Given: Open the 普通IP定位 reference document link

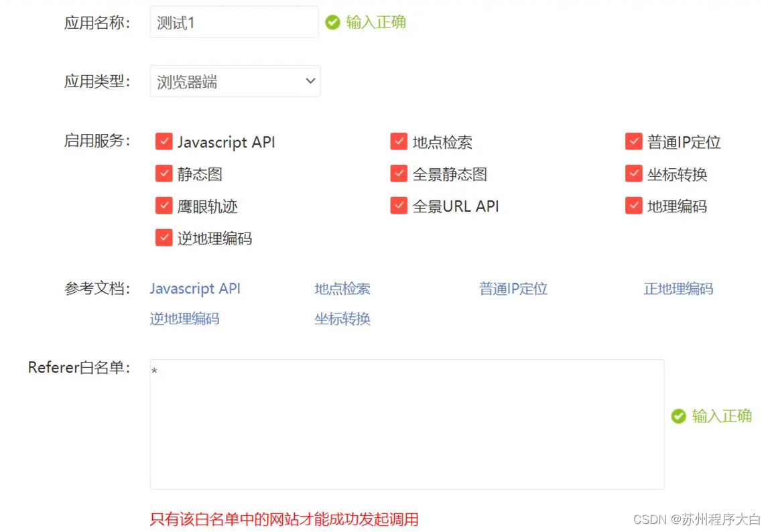Looking at the screenshot, I should 513,289.
